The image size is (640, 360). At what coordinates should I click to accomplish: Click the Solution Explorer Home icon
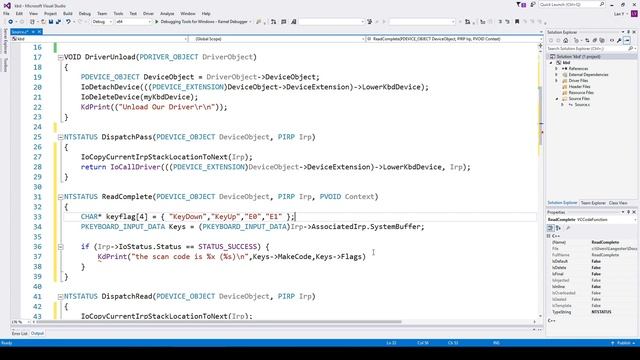pos(566,40)
